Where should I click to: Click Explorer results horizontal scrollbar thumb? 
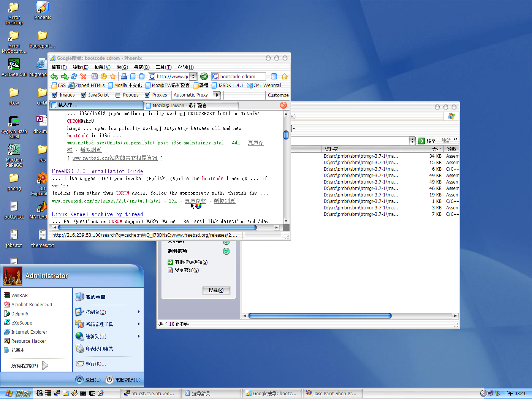[320, 316]
